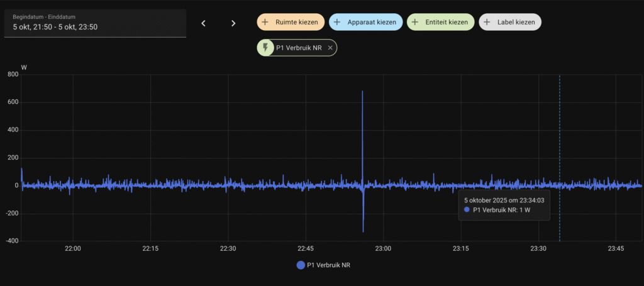Toggle P1 Verbruik NR legend label below chart
Viewport: 644px width, 286px height.
point(328,265)
